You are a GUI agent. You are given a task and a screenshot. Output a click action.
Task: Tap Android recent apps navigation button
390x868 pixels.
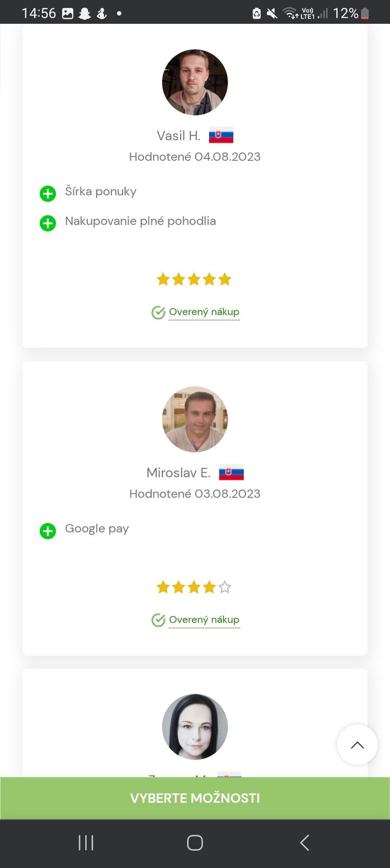pyautogui.click(x=86, y=843)
